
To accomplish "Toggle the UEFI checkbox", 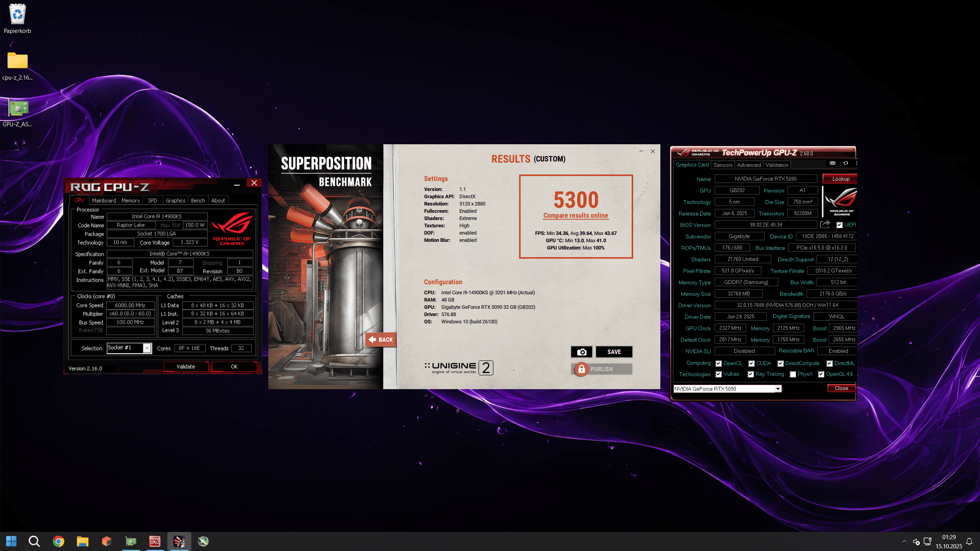I will coord(839,225).
